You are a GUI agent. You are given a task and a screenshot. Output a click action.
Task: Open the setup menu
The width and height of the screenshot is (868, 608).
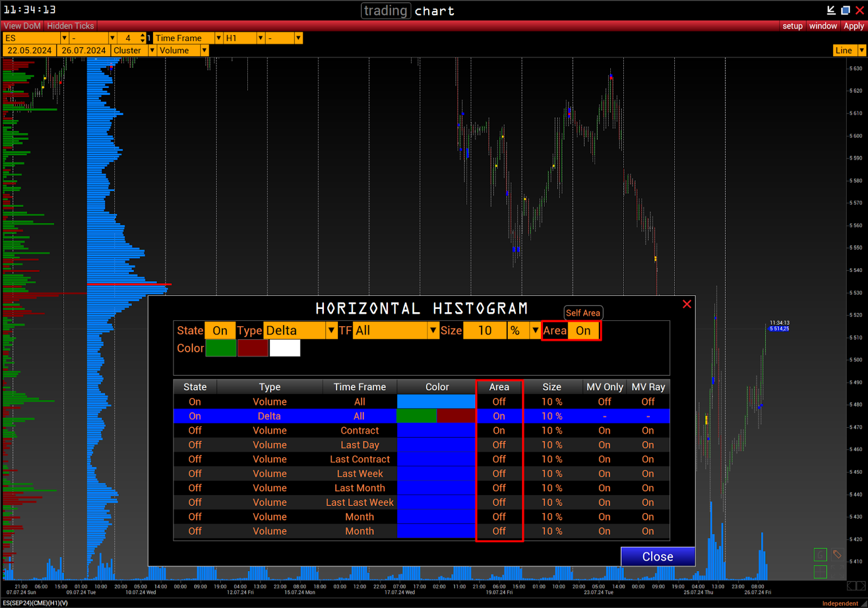[792, 26]
